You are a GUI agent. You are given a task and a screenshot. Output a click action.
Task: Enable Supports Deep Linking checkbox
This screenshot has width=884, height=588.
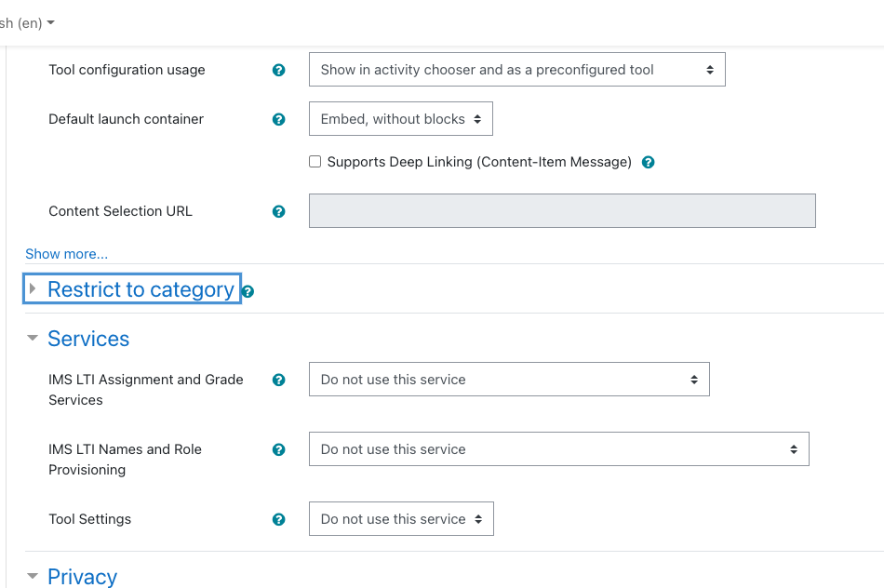(315, 162)
